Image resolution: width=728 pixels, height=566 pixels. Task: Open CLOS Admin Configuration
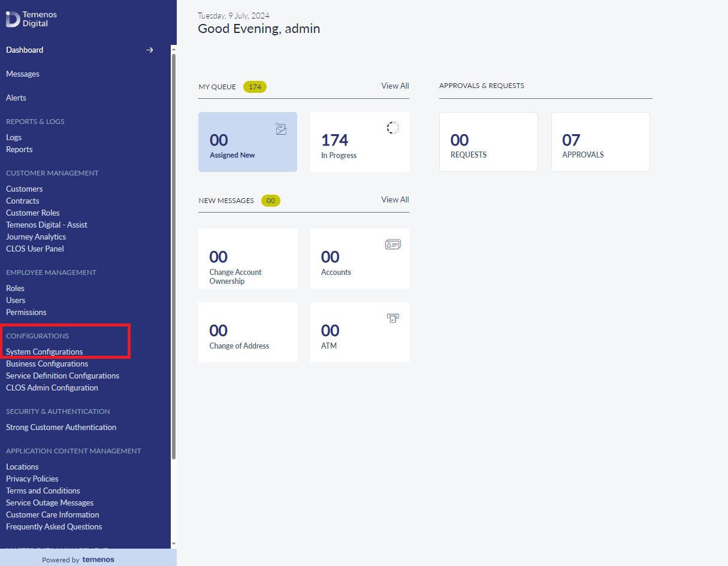click(52, 388)
